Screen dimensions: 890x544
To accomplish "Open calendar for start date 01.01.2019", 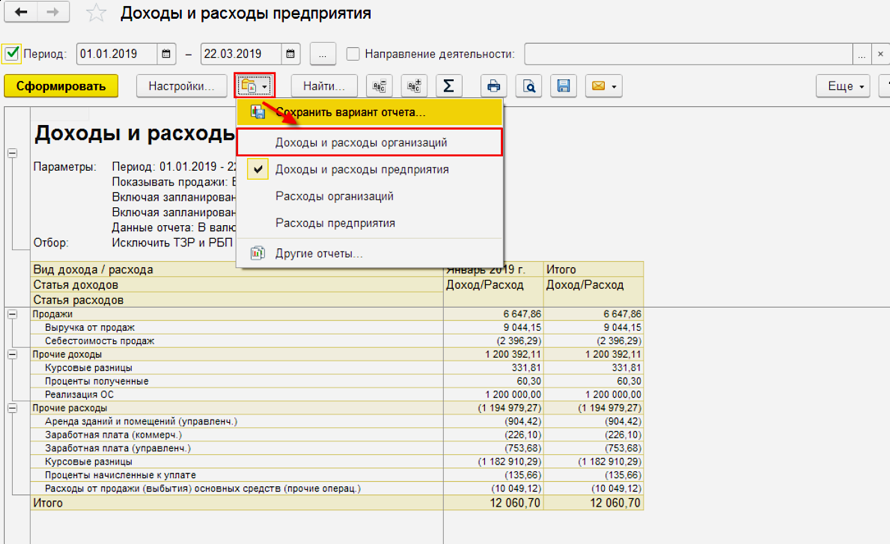I will [x=166, y=54].
